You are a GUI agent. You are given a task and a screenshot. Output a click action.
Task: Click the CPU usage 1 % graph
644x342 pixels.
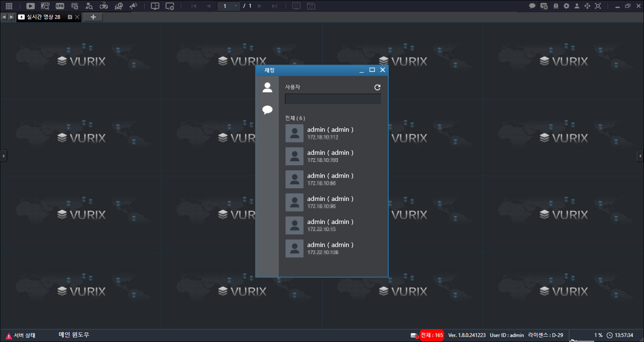[x=586, y=335]
